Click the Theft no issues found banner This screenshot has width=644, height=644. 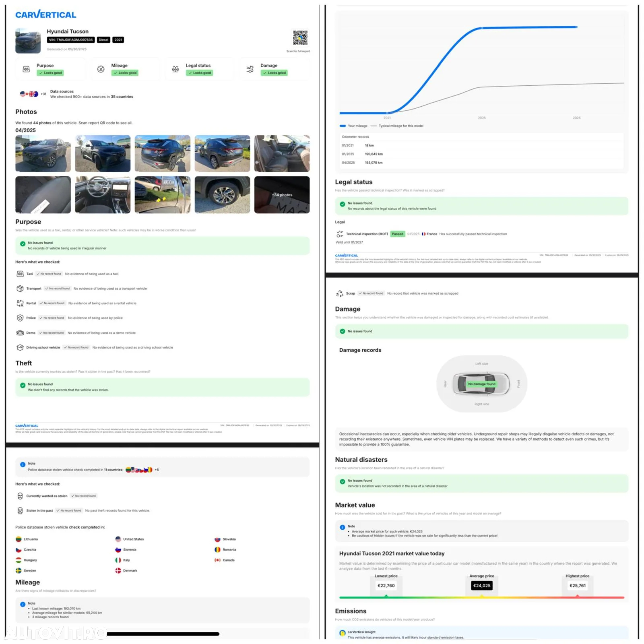tap(162, 387)
